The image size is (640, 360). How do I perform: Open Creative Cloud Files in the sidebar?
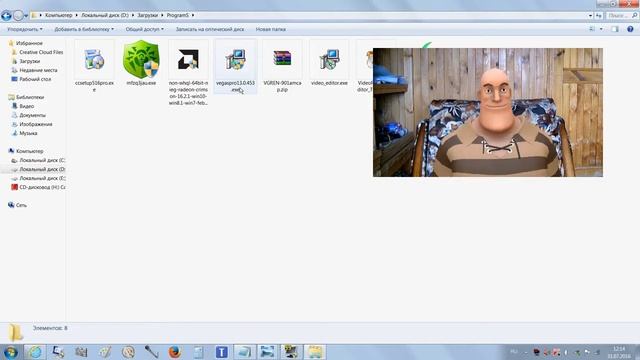click(41, 52)
